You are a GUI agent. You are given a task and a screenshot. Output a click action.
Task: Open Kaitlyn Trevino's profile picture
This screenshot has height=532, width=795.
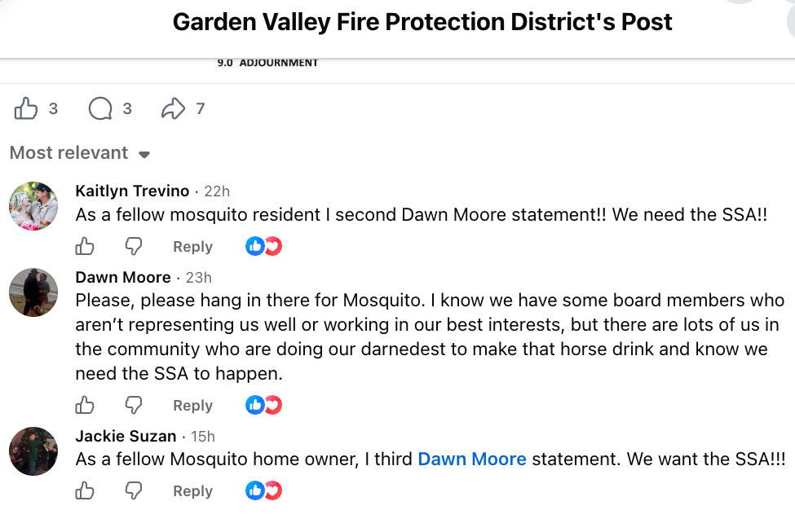(33, 206)
